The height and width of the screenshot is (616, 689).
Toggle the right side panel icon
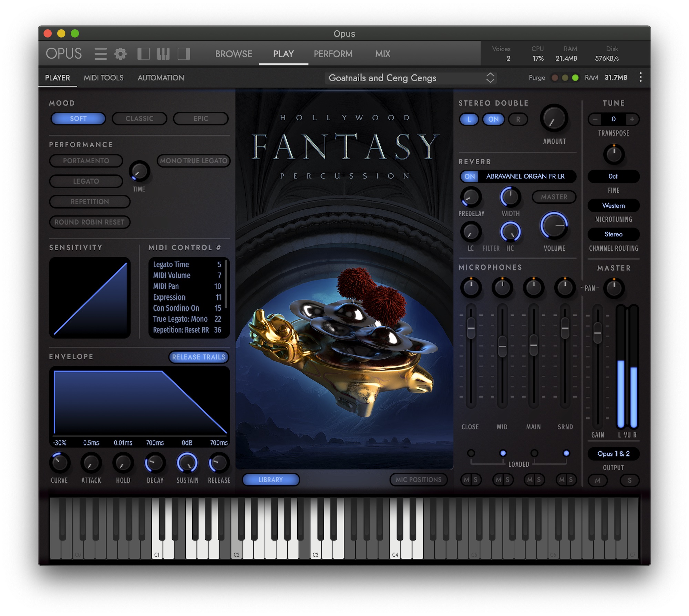pyautogui.click(x=184, y=54)
